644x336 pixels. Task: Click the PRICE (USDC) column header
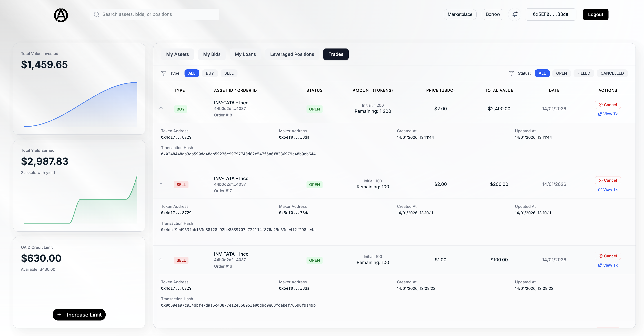(440, 90)
